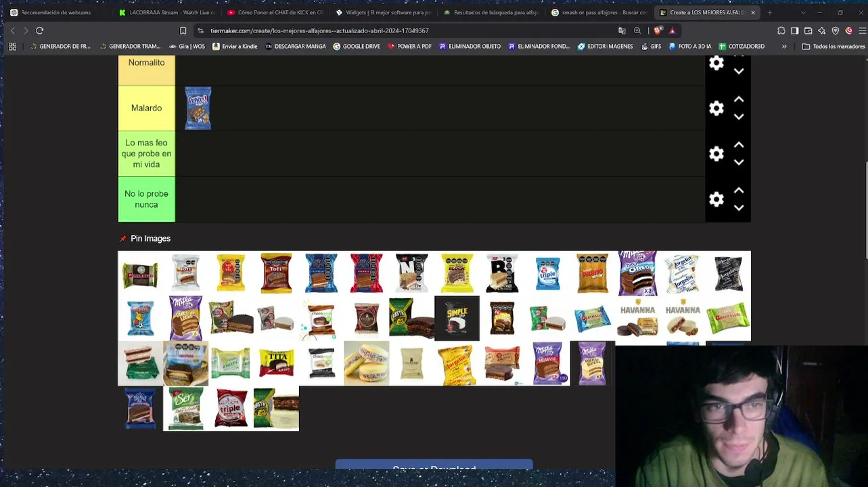
Task: Open settings gear for the Normalito tier
Action: 716,64
